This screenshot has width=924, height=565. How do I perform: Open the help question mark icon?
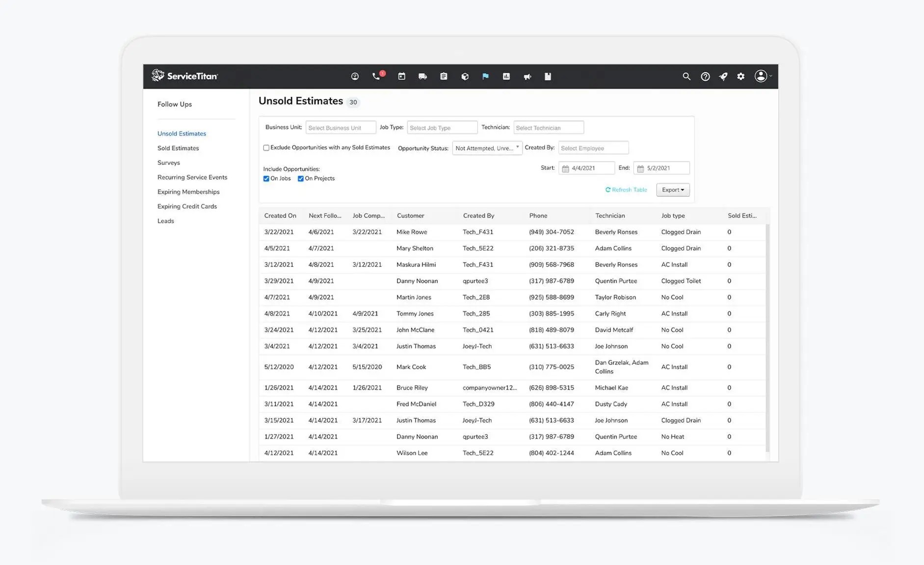pyautogui.click(x=705, y=77)
